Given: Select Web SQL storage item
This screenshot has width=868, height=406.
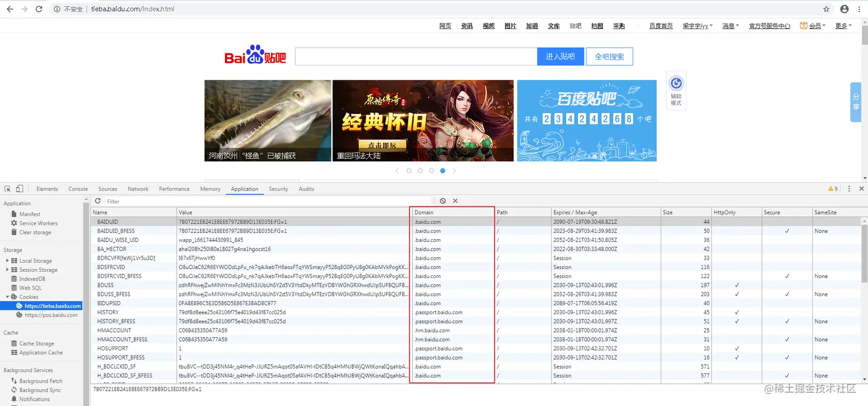Looking at the screenshot, I should (30, 288).
